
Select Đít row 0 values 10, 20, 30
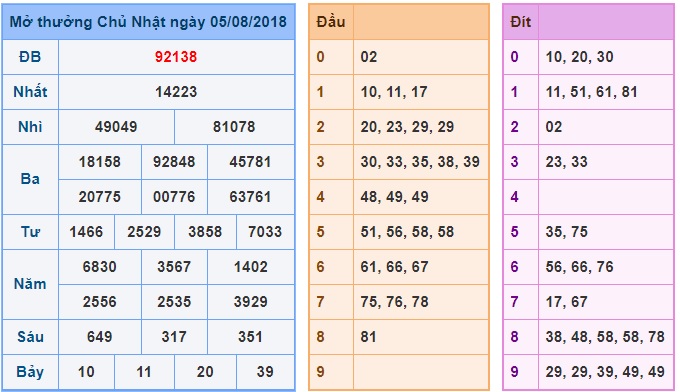click(579, 57)
